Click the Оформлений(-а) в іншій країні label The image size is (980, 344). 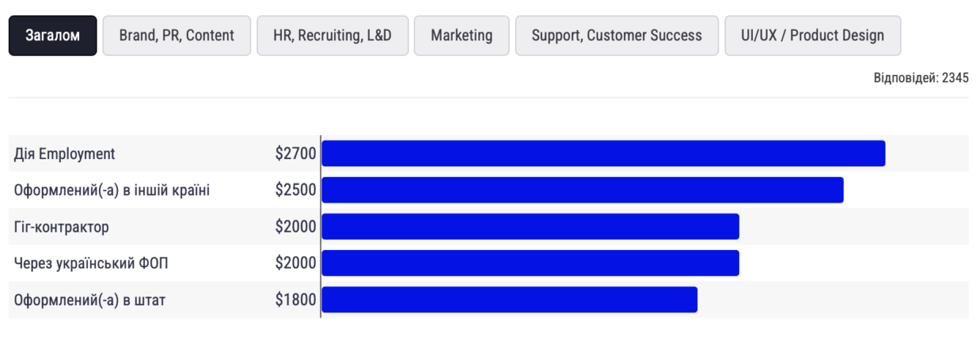pyautogui.click(x=112, y=191)
